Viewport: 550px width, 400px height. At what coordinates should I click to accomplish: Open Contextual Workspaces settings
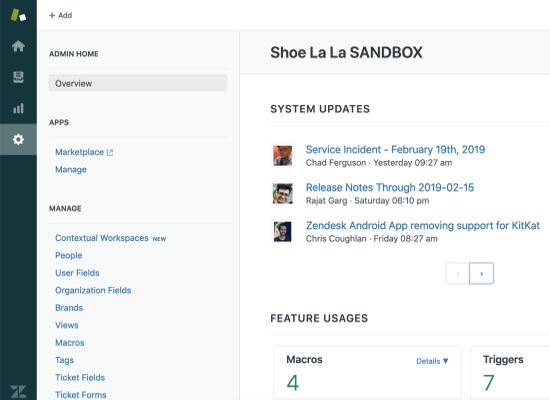point(102,238)
